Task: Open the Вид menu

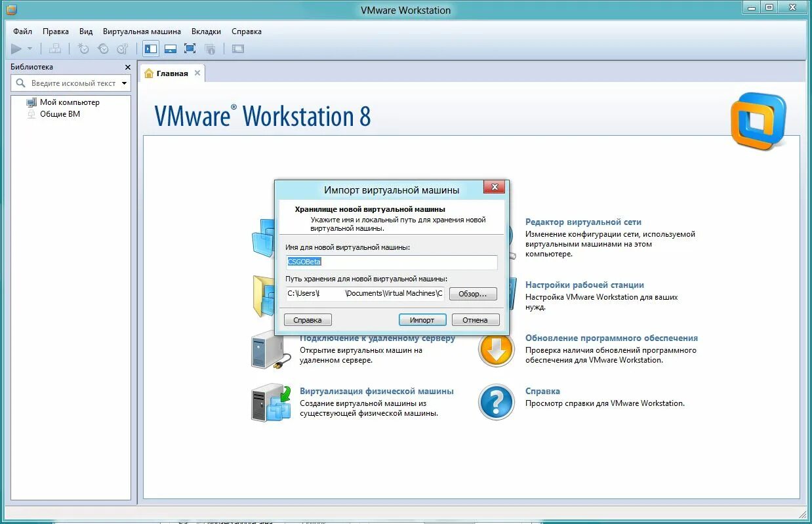Action: click(86, 31)
